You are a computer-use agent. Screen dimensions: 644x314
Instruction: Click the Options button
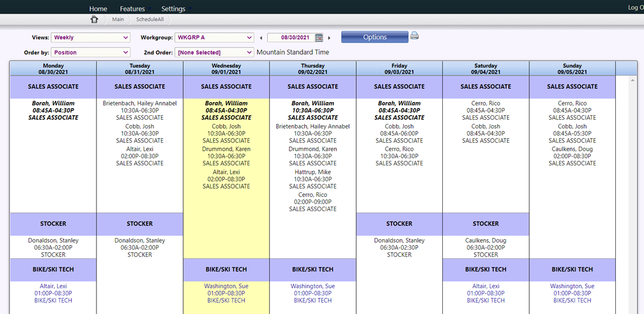click(x=375, y=37)
